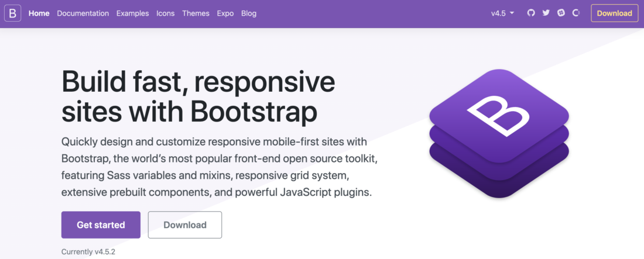
Task: Open the Icons nav item
Action: point(166,13)
